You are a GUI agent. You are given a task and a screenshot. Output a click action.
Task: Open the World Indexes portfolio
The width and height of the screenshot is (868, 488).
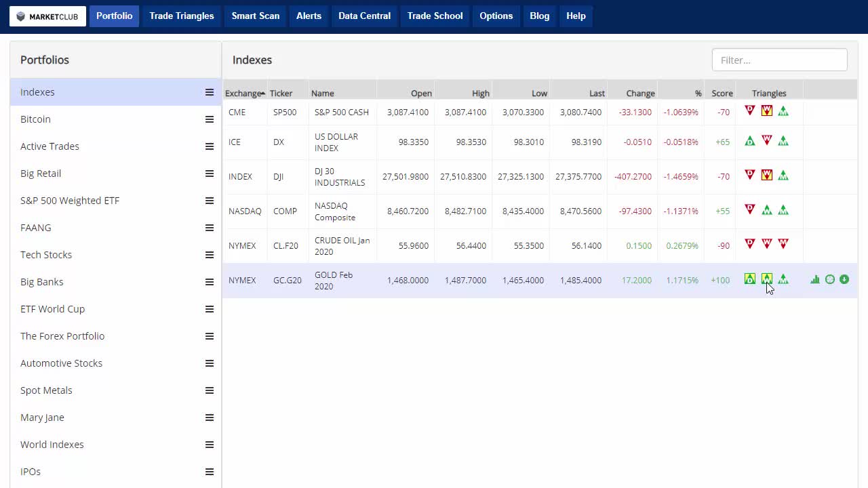[x=115, y=445]
